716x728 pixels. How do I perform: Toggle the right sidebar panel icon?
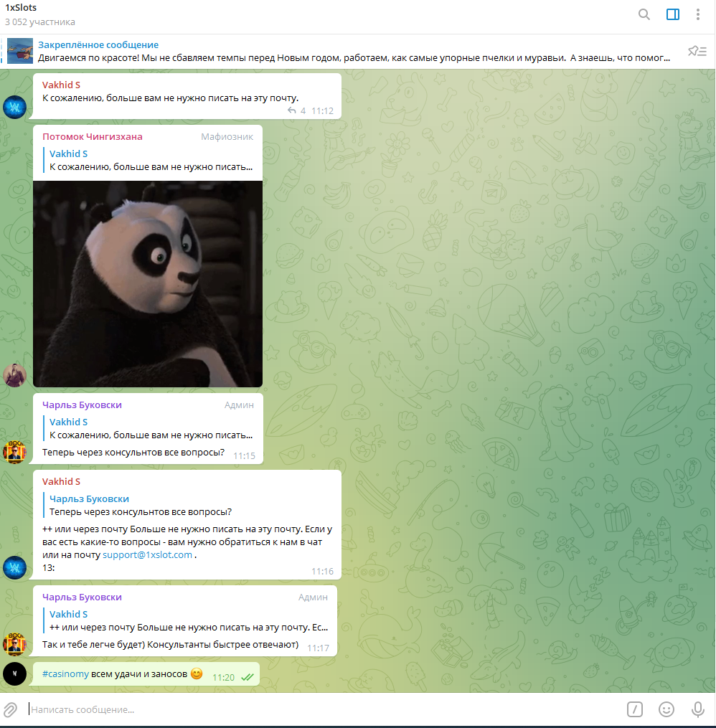tap(673, 14)
